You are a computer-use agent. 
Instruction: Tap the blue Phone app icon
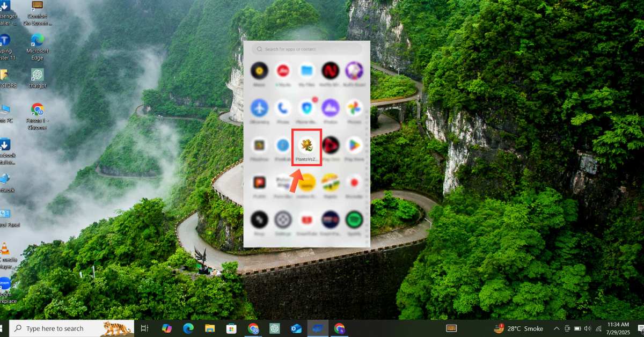point(283,108)
